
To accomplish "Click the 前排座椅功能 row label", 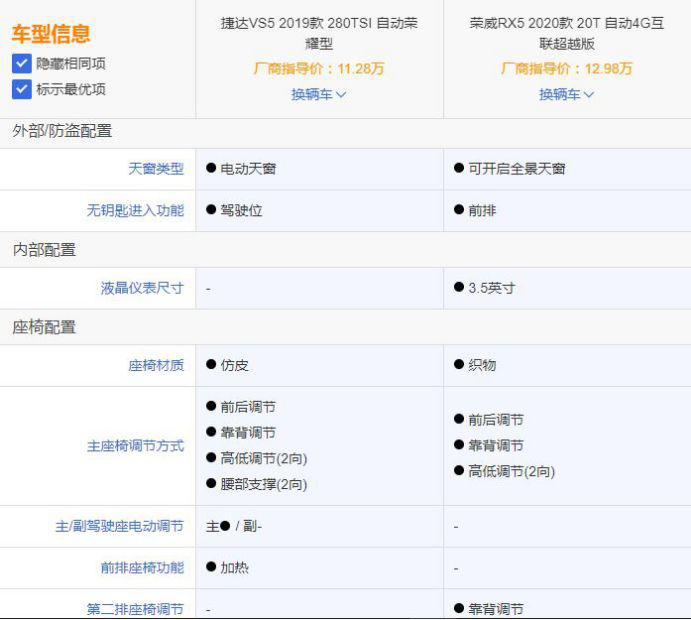I will coord(142,567).
